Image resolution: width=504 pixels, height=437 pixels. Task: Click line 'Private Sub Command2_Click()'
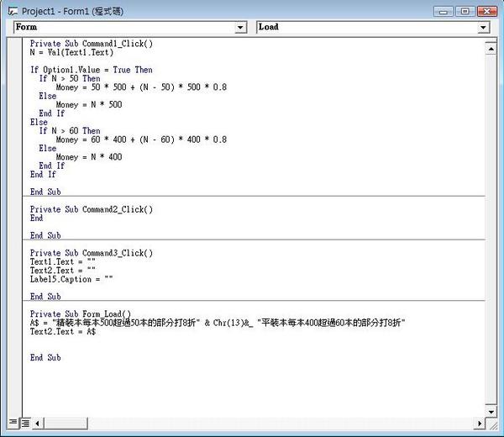coord(92,209)
